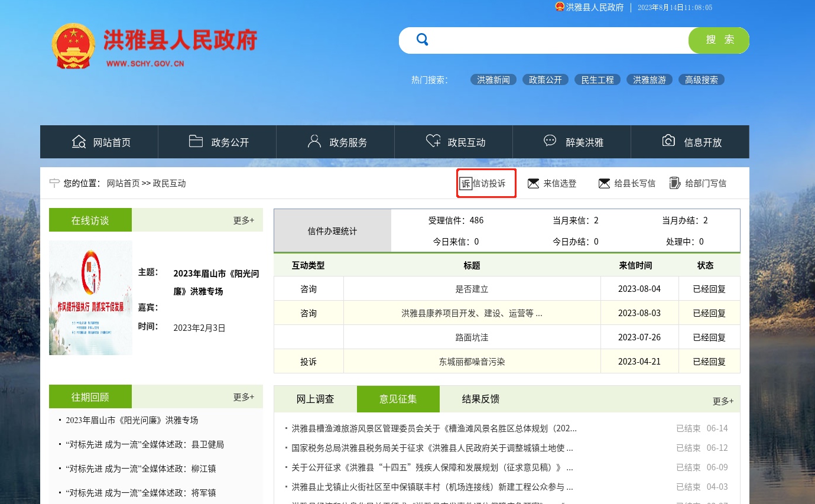The image size is (815, 504).
Task: Open the complaint 东城丽都噪音污染
Action: (472, 362)
